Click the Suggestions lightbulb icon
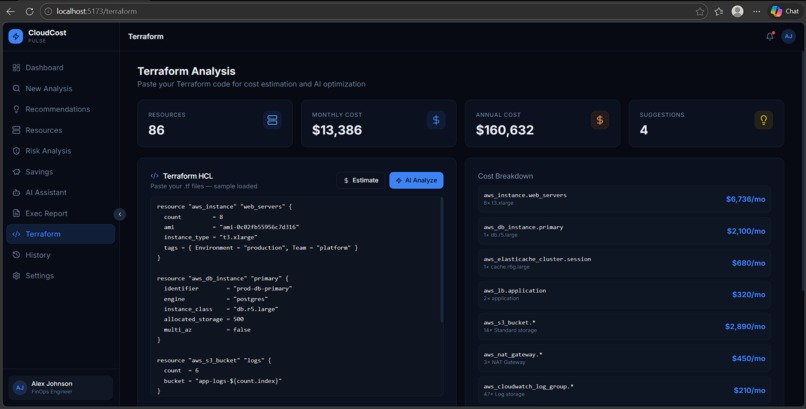The height and width of the screenshot is (409, 806). tap(763, 120)
